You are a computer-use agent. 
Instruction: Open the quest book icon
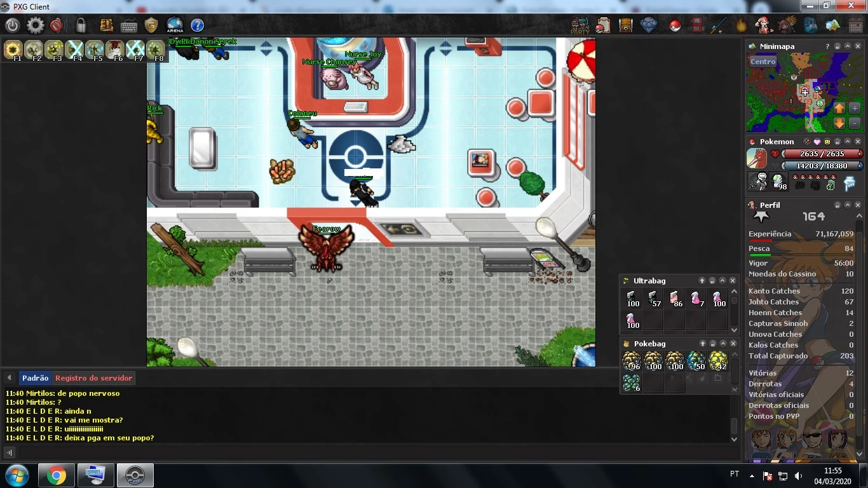tap(107, 25)
